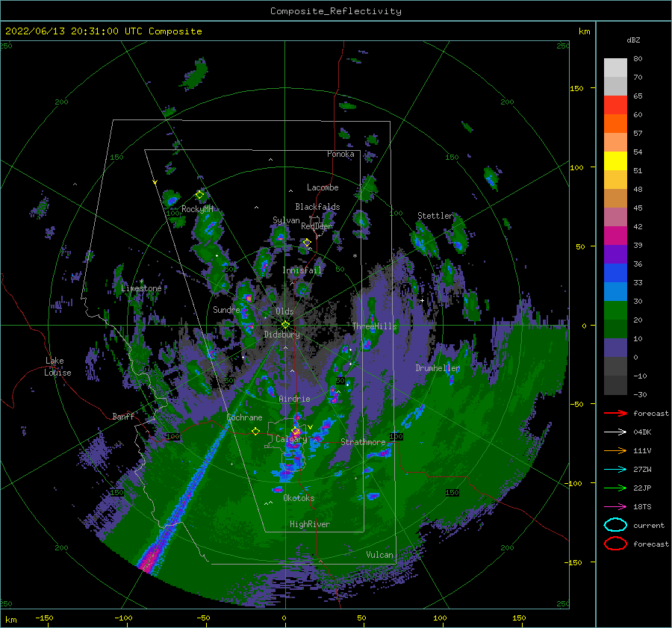Screen dimensions: 672x628
Task: Click the 18TS legend label
Action: (642, 506)
